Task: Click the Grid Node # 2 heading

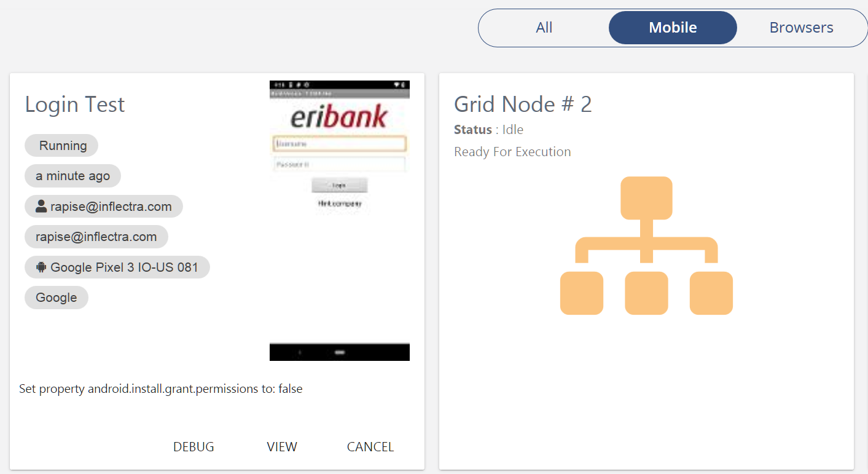Action: [523, 105]
